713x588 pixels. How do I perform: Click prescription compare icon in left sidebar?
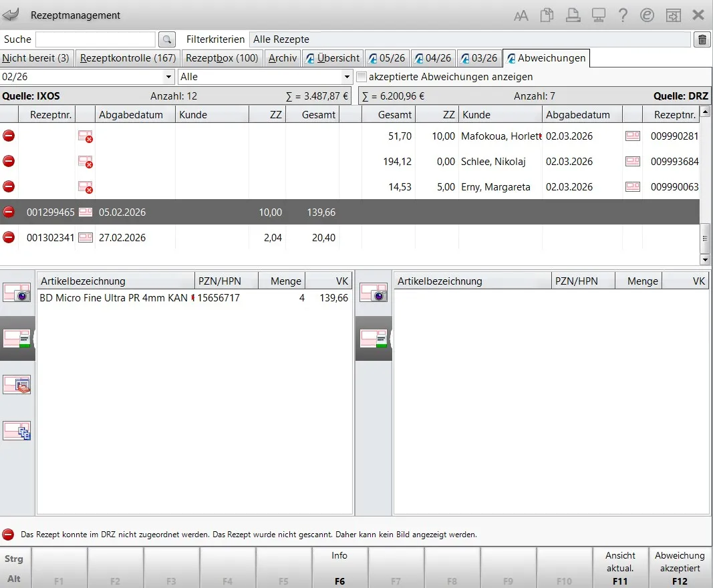coord(17,431)
